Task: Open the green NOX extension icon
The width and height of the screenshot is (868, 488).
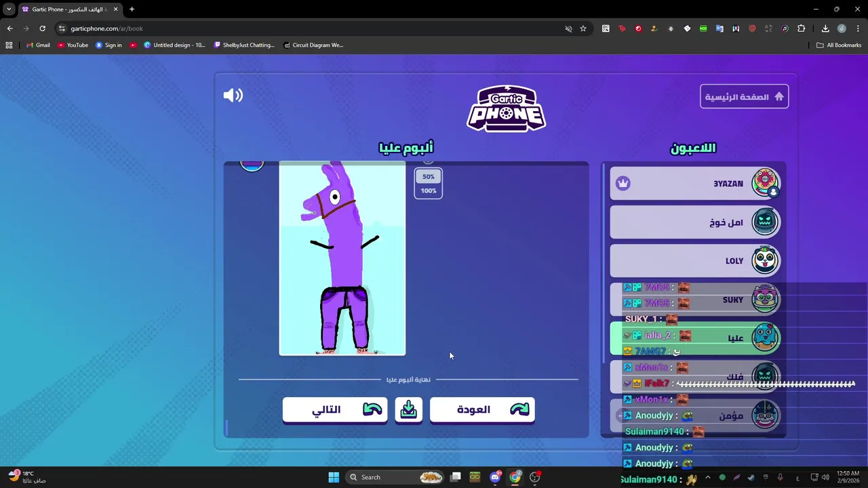Action: click(703, 28)
